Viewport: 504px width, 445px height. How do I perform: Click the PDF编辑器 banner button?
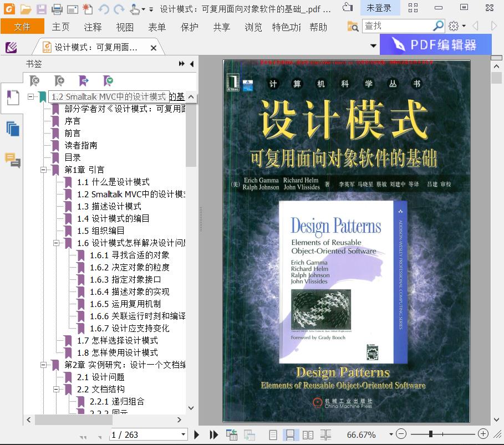click(x=436, y=45)
